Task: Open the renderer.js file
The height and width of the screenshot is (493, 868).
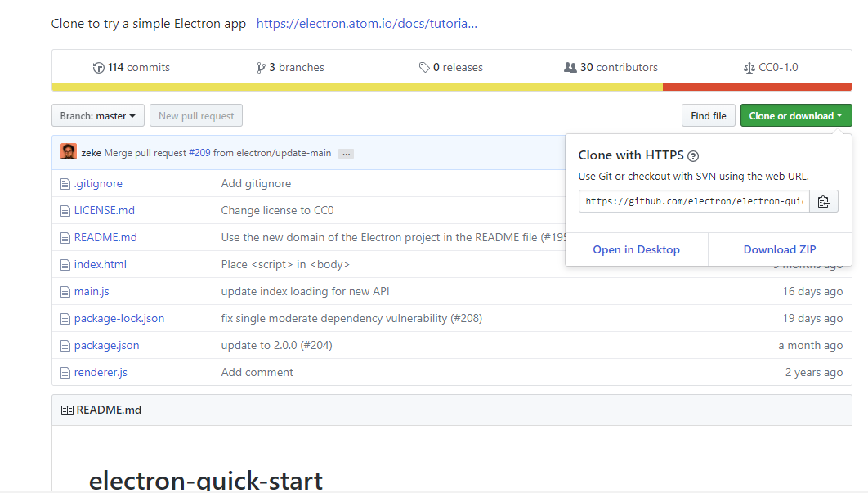Action: click(101, 373)
